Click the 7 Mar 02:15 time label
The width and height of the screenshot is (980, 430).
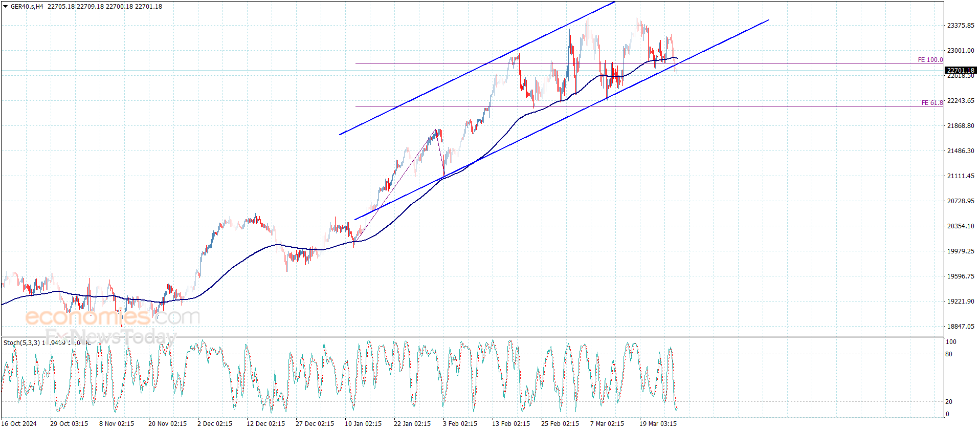click(607, 424)
